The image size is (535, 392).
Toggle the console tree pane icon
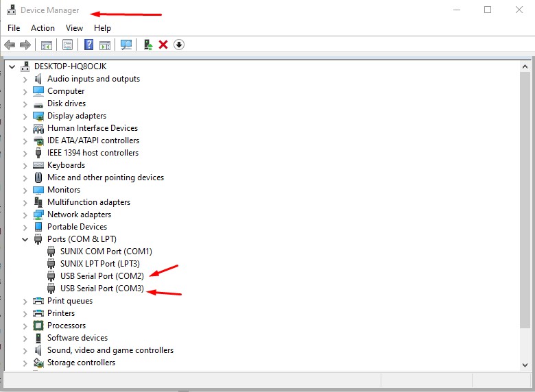[x=47, y=45]
